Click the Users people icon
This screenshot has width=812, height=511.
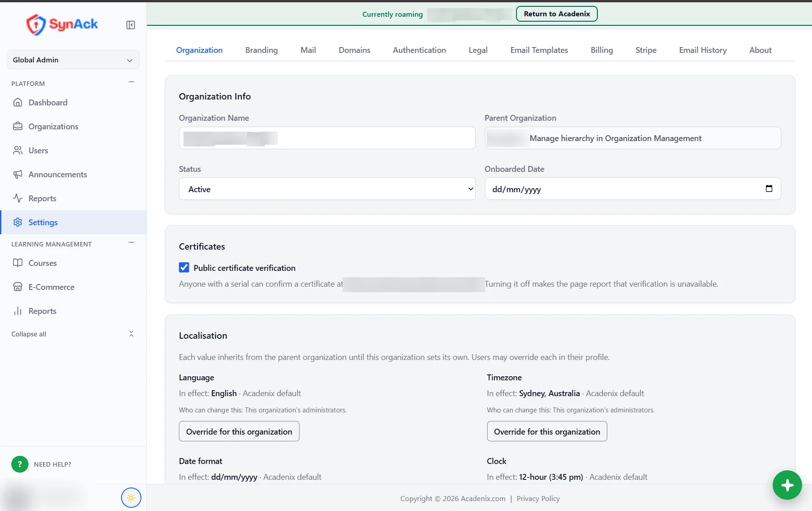pos(18,150)
